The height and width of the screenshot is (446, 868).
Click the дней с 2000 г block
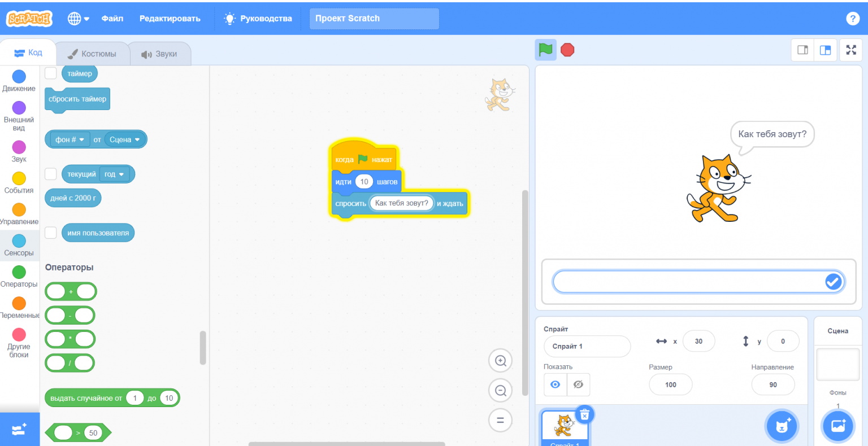[73, 198]
